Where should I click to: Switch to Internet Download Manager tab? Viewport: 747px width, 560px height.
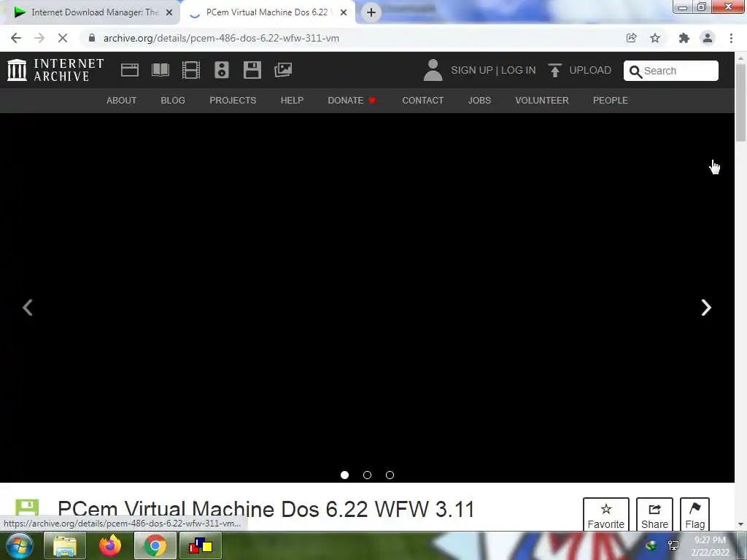click(90, 12)
